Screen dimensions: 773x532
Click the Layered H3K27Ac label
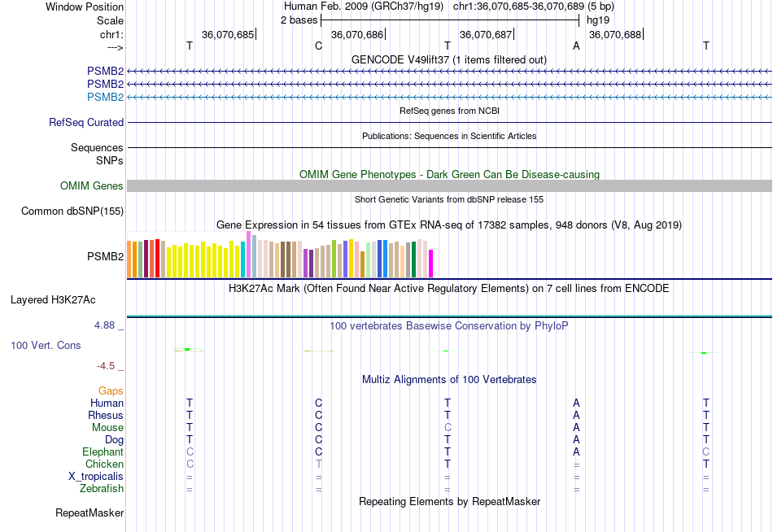pyautogui.click(x=53, y=300)
